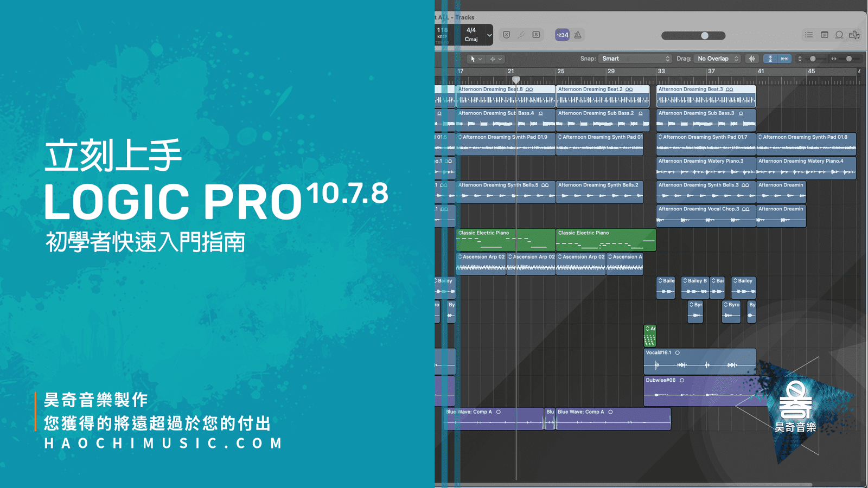This screenshot has width=868, height=488.
Task: Open the Pointer left-click tool menu
Action: pyautogui.click(x=476, y=59)
